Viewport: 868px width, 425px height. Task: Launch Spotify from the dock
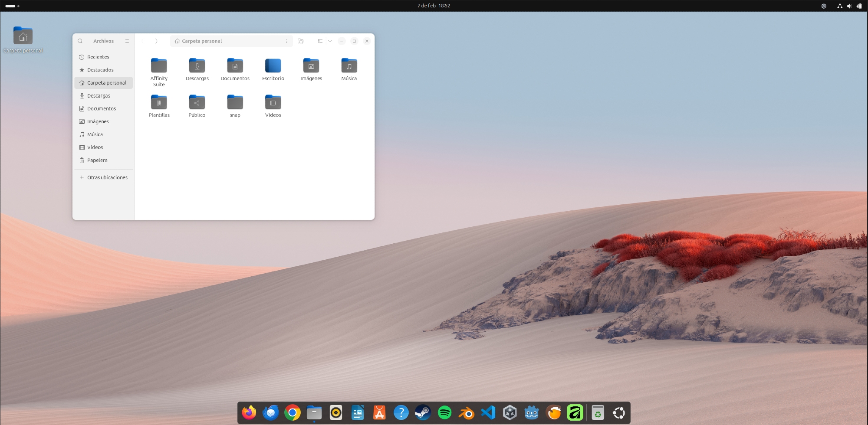(x=444, y=412)
